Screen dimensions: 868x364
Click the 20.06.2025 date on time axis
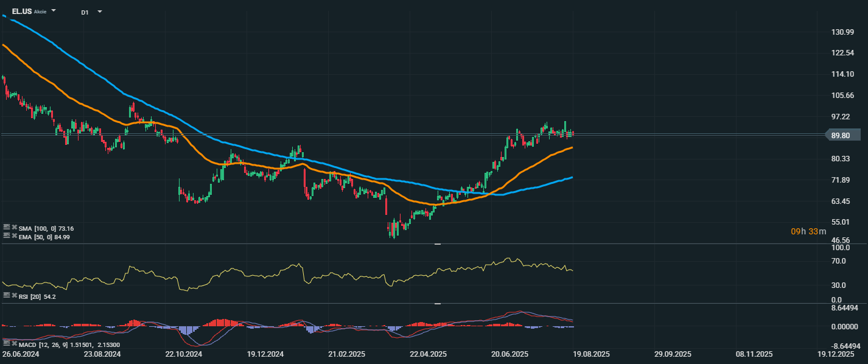510,354
